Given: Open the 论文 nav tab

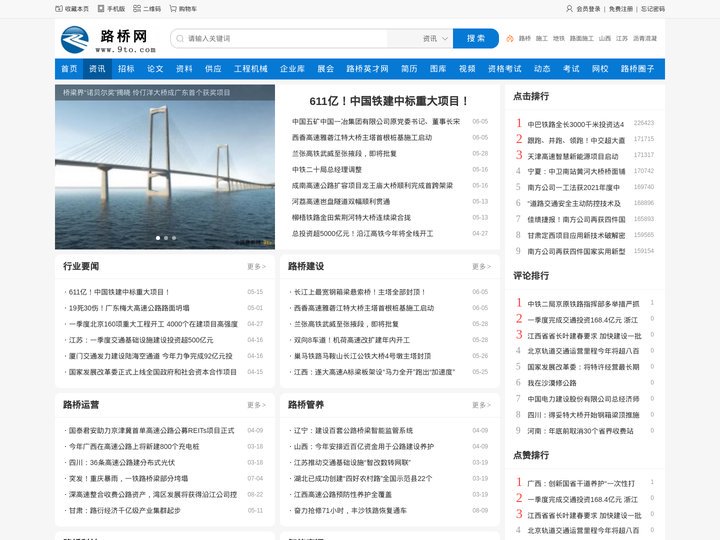Looking at the screenshot, I should tap(155, 69).
